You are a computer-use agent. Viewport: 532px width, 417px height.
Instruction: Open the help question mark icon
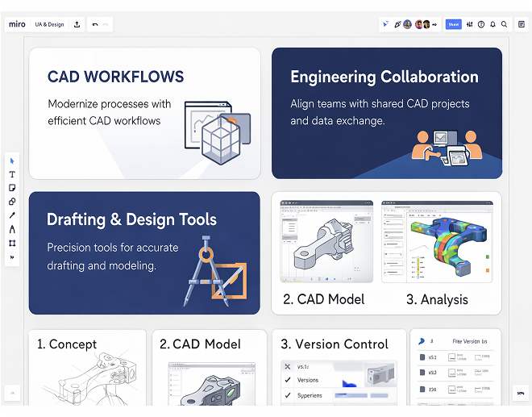(481, 24)
